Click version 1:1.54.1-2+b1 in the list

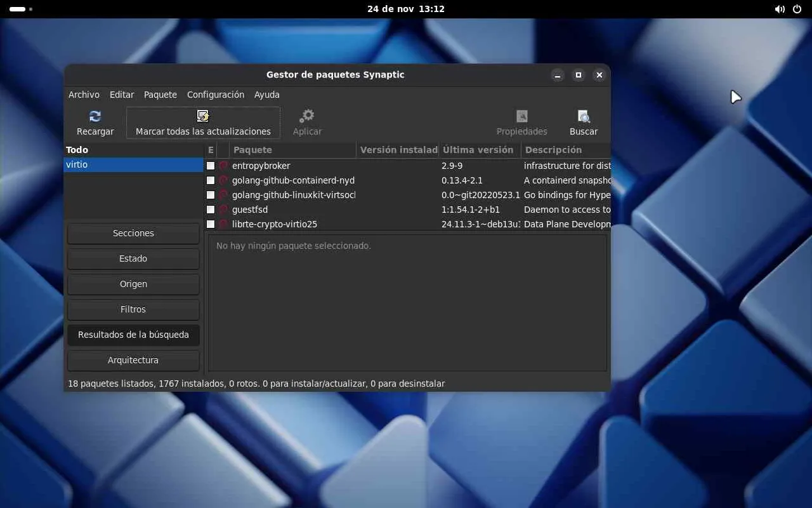pyautogui.click(x=471, y=210)
